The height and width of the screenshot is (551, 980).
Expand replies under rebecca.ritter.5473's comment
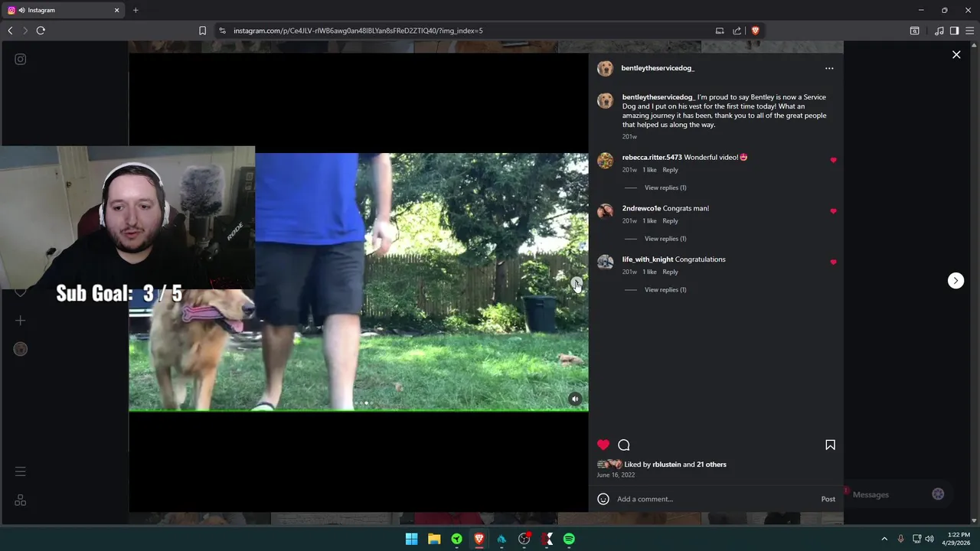665,187
